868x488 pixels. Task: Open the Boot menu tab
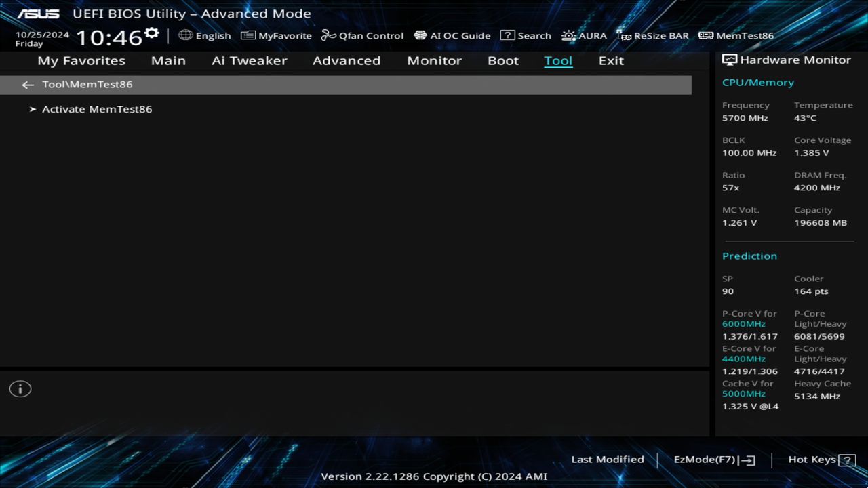tap(502, 60)
